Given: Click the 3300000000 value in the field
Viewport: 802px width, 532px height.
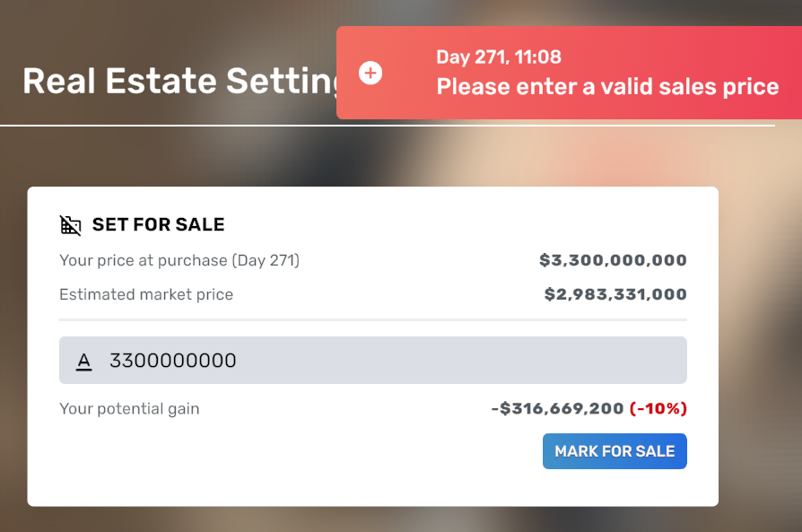Looking at the screenshot, I should tap(173, 361).
